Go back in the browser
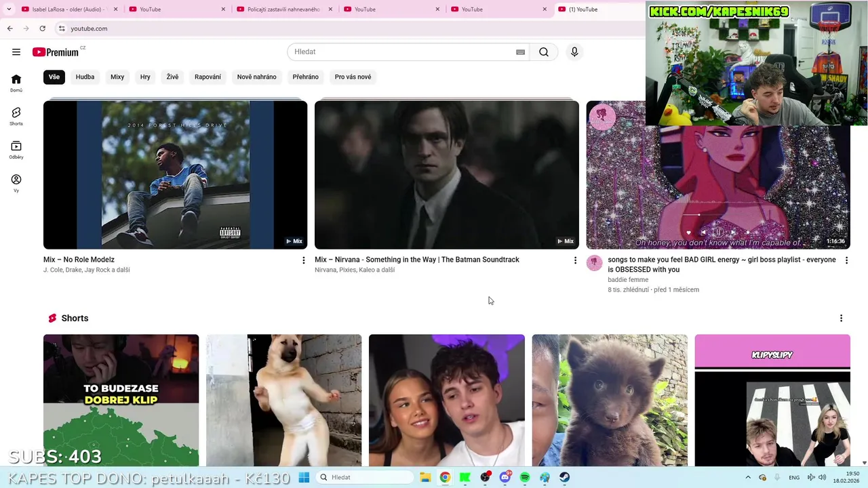The image size is (868, 488). click(x=10, y=28)
